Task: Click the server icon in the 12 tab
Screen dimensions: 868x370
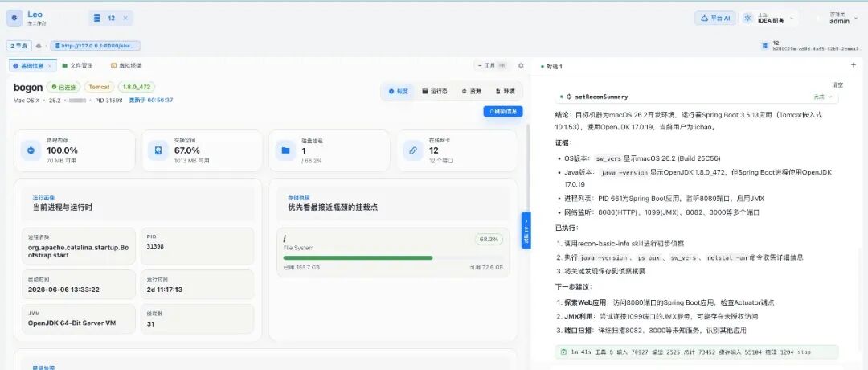Action: [x=97, y=18]
